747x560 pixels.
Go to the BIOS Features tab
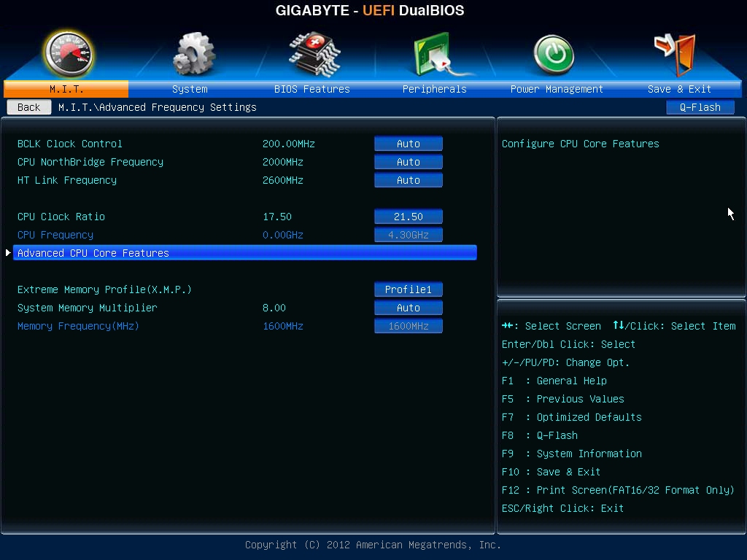pyautogui.click(x=312, y=89)
